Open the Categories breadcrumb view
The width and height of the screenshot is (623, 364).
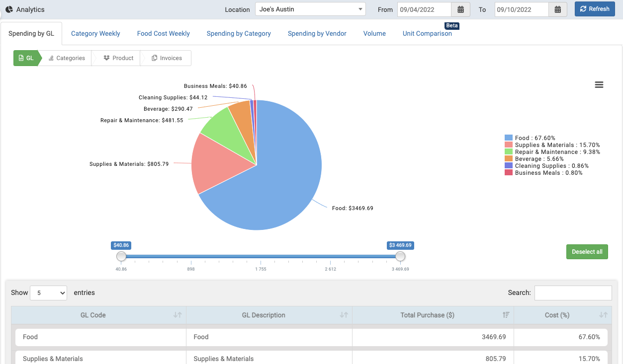click(67, 58)
